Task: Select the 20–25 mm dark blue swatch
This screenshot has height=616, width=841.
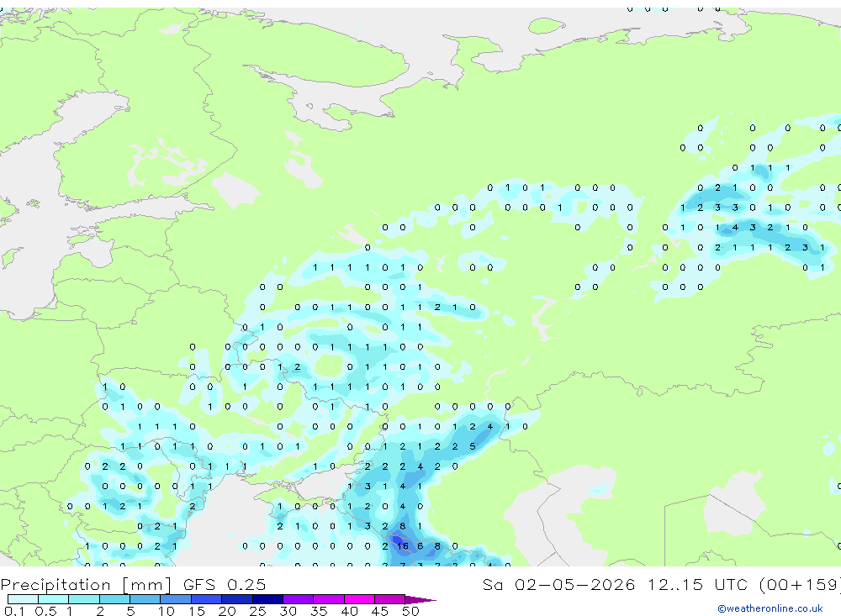Action: point(236,599)
